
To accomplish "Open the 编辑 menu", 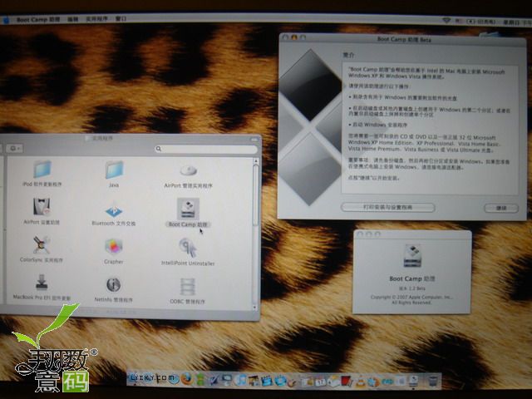I will pos(72,19).
